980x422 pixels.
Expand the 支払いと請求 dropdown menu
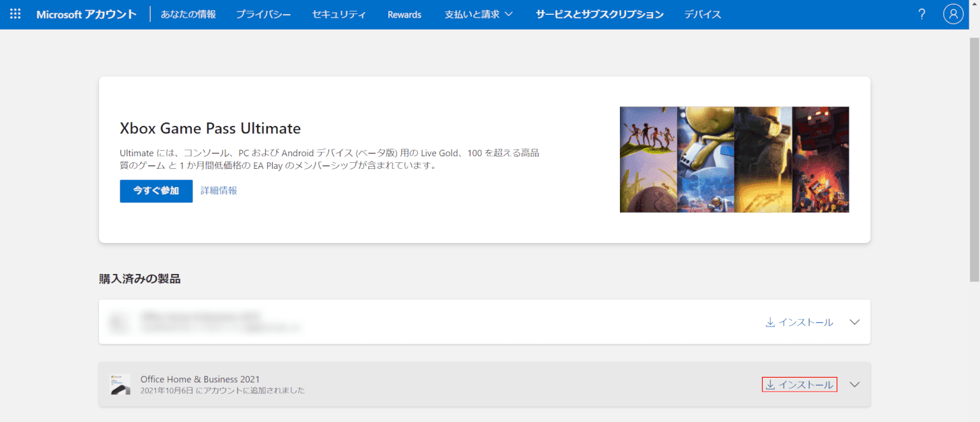pos(479,14)
